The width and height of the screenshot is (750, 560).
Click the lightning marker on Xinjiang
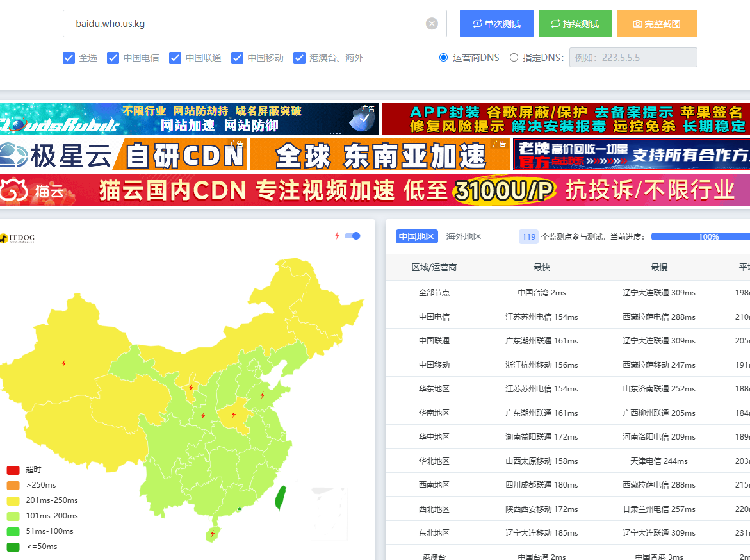click(x=64, y=363)
